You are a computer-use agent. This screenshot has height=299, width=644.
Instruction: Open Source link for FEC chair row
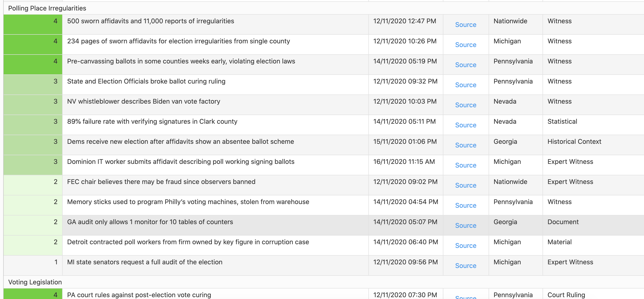tap(466, 185)
